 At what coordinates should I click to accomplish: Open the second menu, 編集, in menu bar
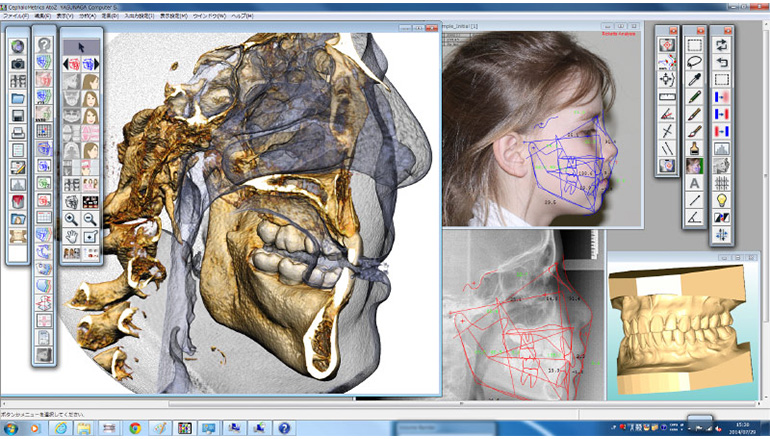(x=43, y=16)
